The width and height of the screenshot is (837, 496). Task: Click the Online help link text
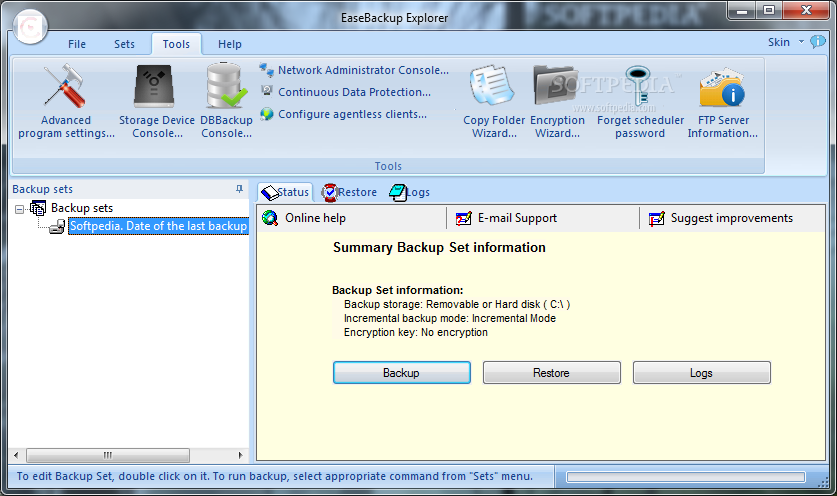pyautogui.click(x=315, y=218)
